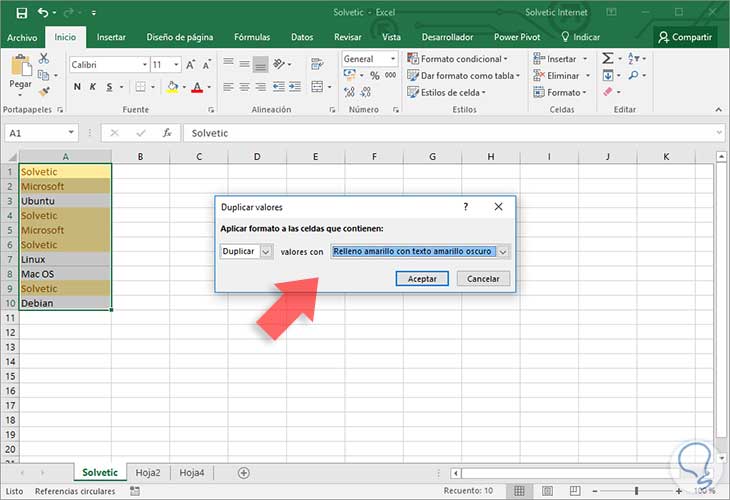This screenshot has height=500, width=730.
Task: Switch to the Hoja2 sheet tab
Action: pos(150,472)
